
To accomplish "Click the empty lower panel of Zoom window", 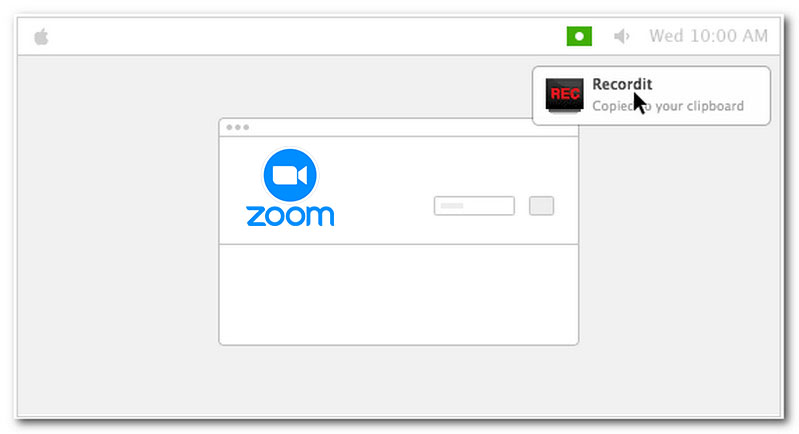I will [x=398, y=294].
